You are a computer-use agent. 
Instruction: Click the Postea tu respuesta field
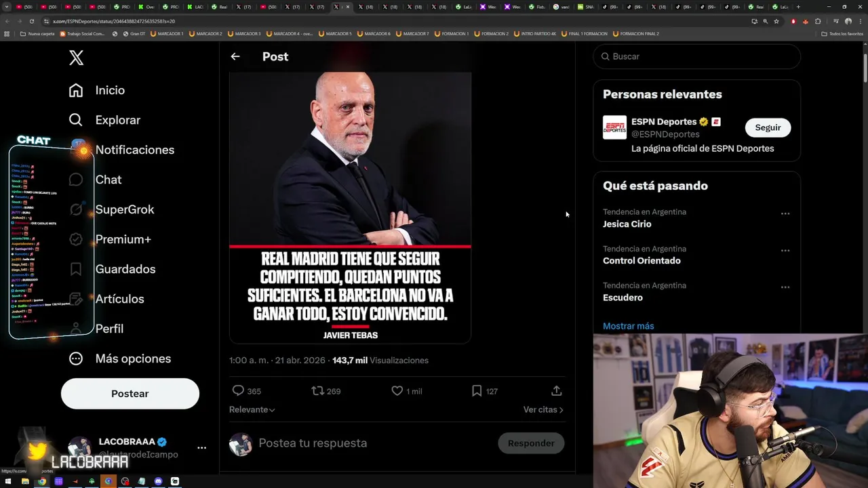pos(313,443)
